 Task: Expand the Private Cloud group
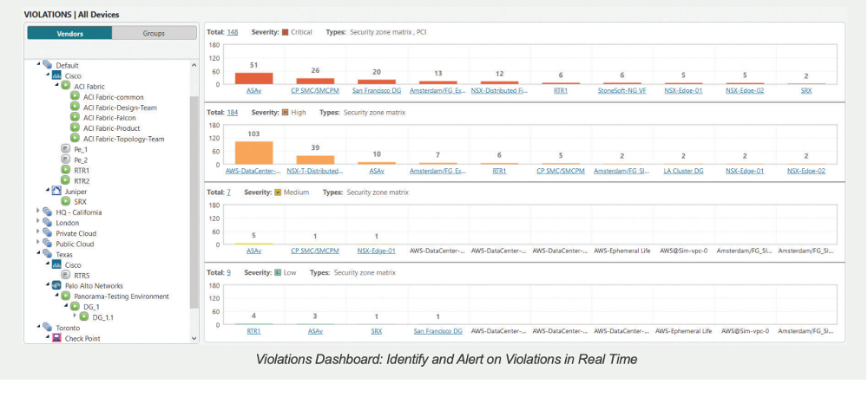coord(39,232)
